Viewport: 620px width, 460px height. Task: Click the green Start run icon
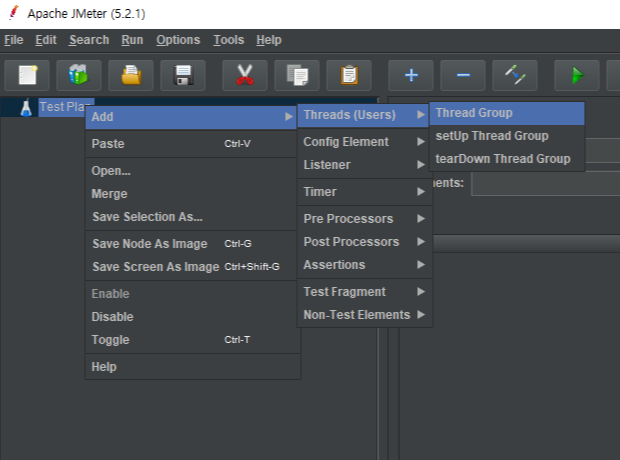click(577, 75)
